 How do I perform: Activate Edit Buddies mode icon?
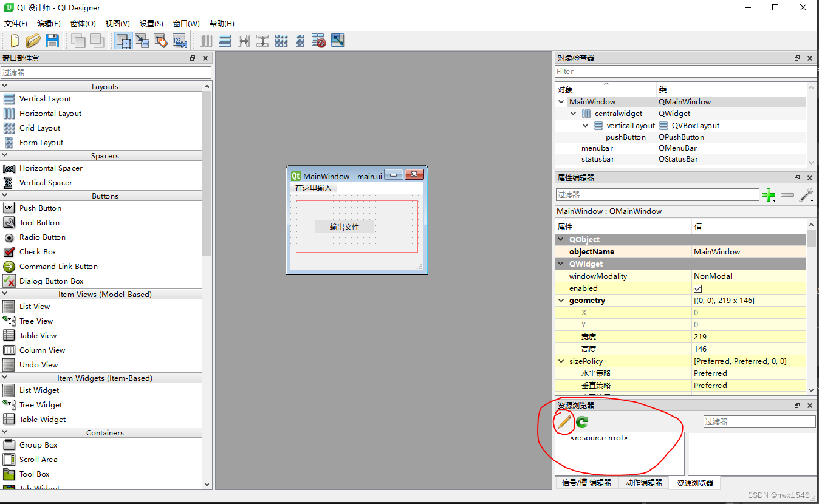click(160, 41)
